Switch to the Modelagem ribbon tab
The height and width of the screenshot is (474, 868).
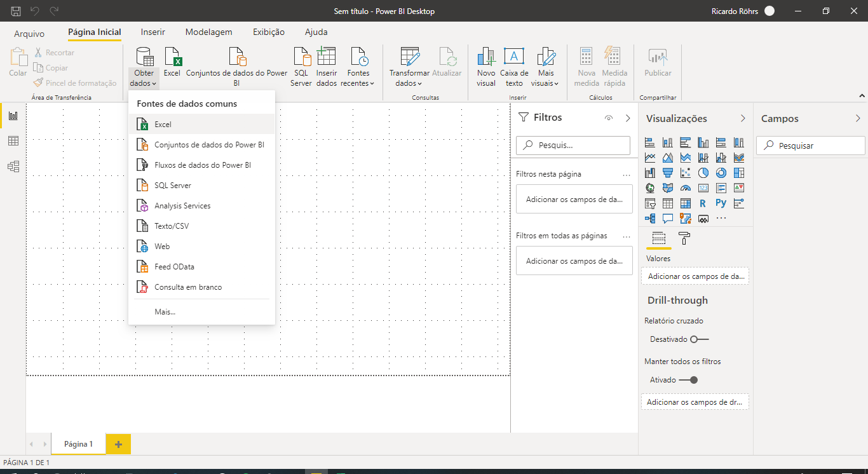pyautogui.click(x=208, y=32)
